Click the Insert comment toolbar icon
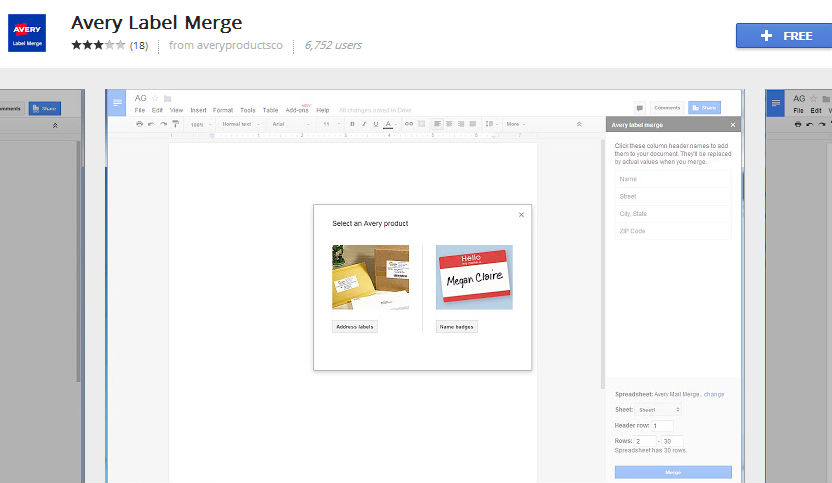The width and height of the screenshot is (832, 483). tap(421, 124)
